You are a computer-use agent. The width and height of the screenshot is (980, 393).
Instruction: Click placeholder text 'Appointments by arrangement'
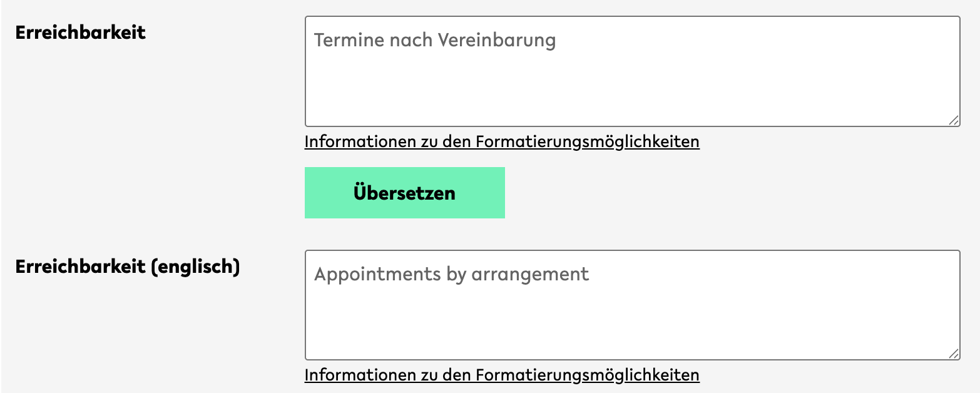click(451, 274)
